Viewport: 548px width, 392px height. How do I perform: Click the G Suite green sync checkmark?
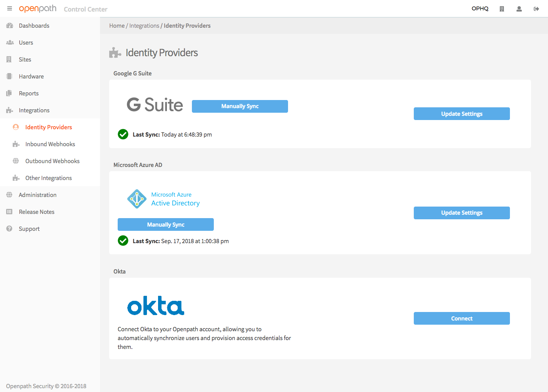click(123, 134)
